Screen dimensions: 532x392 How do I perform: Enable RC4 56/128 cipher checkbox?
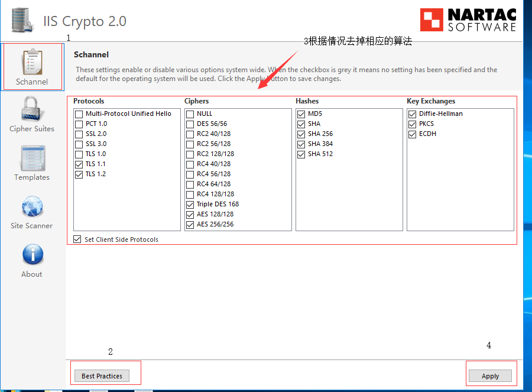click(x=190, y=174)
